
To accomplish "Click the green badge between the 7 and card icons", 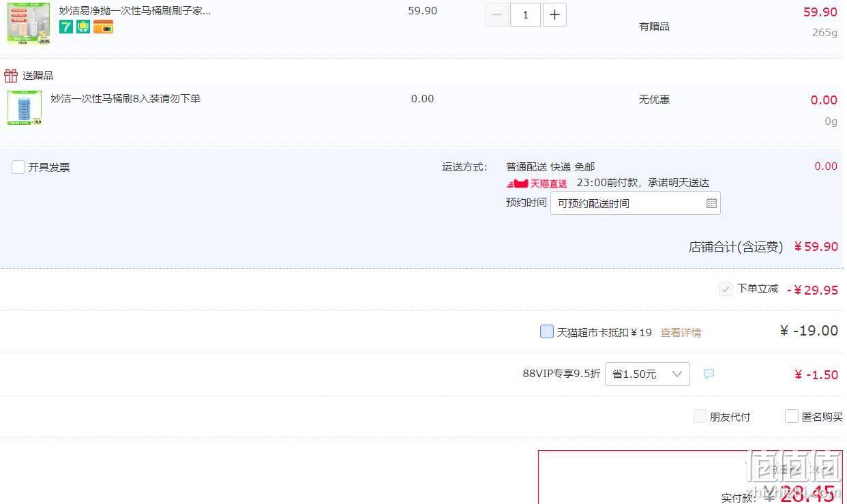I will tap(83, 27).
